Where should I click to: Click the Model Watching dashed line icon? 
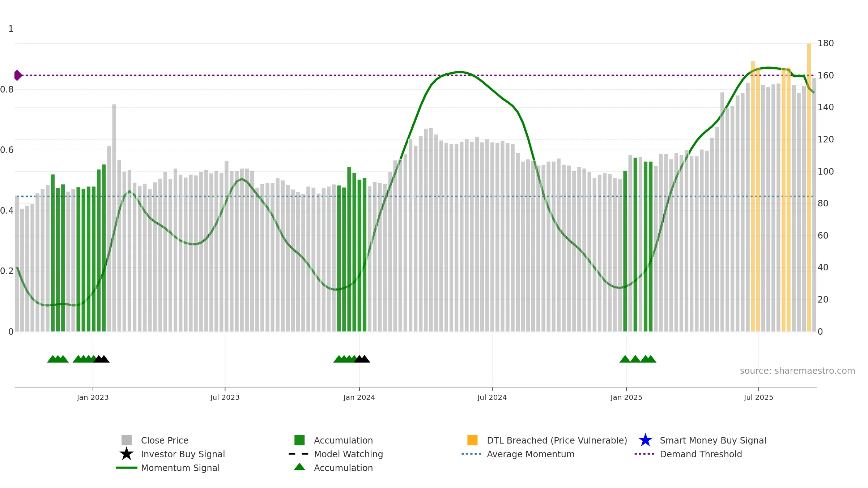click(x=299, y=454)
